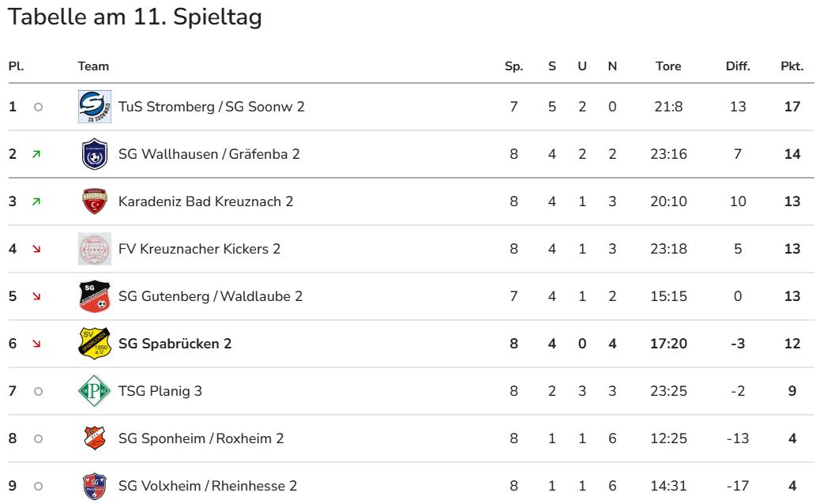The height and width of the screenshot is (504, 816).
Task: Click the SG Spabrücken yellow-black crest
Action: coord(94,344)
